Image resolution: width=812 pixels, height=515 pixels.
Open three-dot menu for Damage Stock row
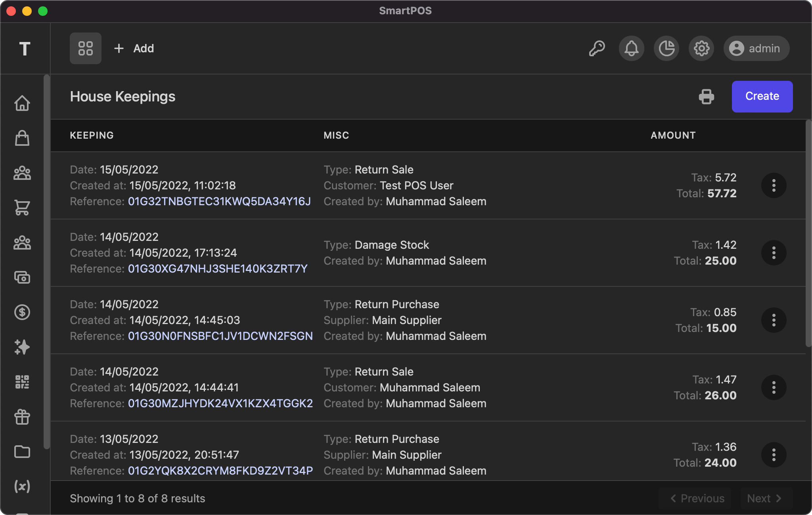(x=774, y=253)
